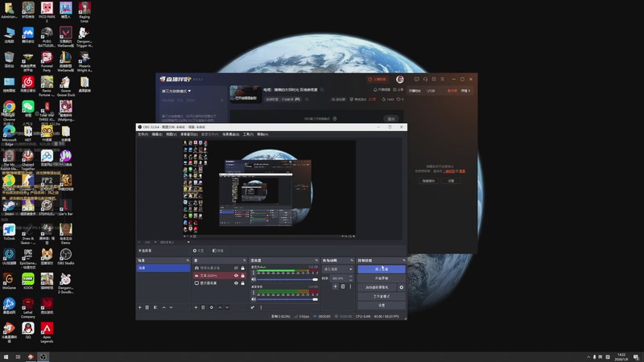Open the message icon in streaming companion title bar
644x362 pixels.
(x=416, y=79)
